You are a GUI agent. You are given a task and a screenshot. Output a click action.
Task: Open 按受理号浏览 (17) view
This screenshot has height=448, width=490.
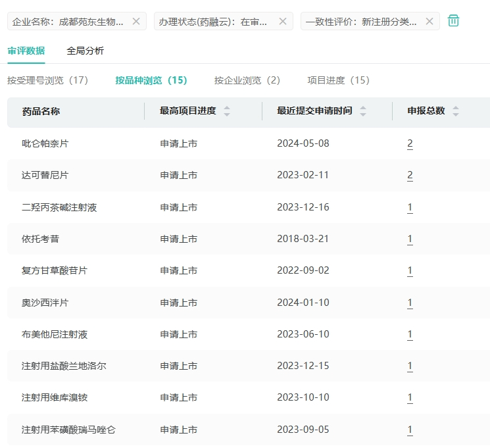pos(47,80)
